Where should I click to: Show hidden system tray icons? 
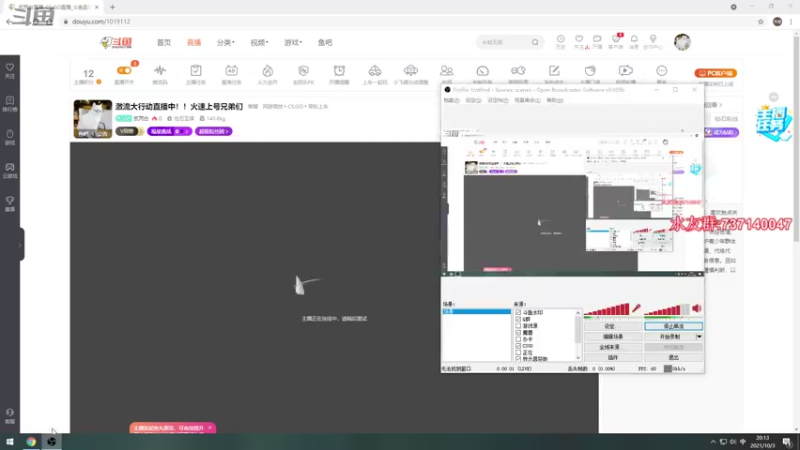pyautogui.click(x=713, y=442)
